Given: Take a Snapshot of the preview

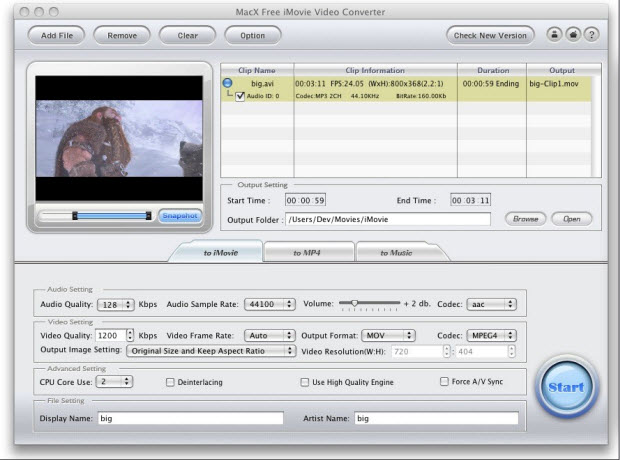Looking at the screenshot, I should coord(180,216).
